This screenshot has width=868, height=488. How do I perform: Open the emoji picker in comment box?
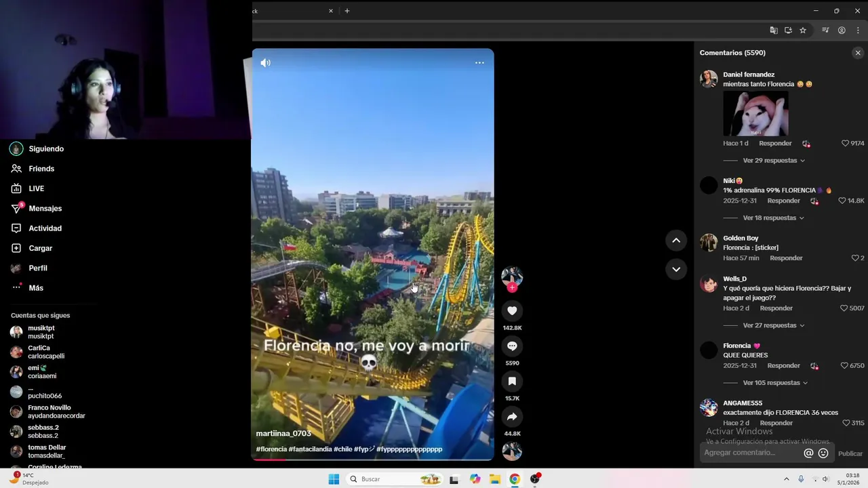click(823, 453)
